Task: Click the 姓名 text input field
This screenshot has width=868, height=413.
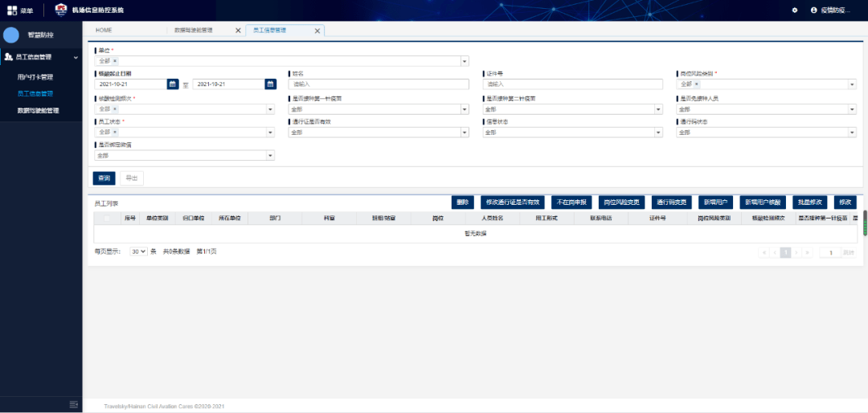Action: 379,84
